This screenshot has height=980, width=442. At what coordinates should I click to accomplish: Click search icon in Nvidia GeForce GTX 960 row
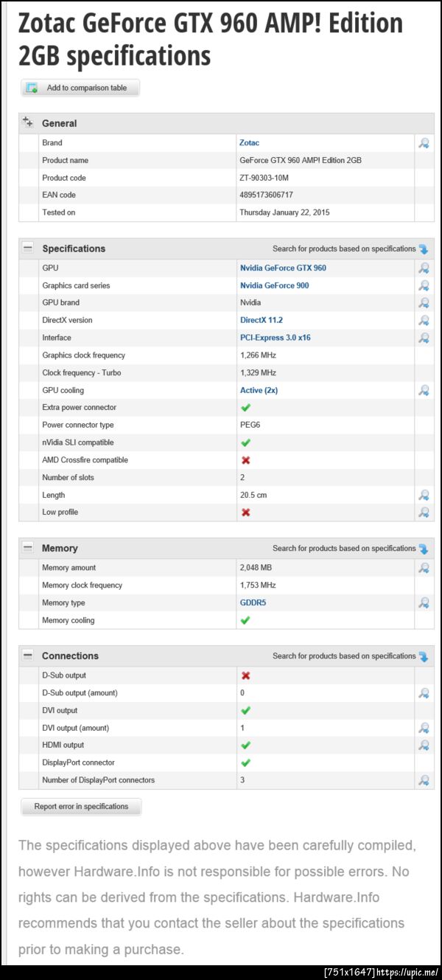pos(424,268)
